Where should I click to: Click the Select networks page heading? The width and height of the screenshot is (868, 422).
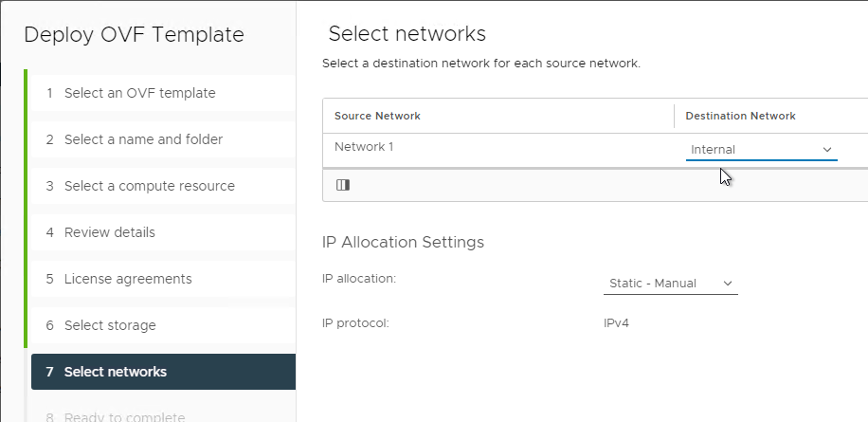tap(407, 34)
